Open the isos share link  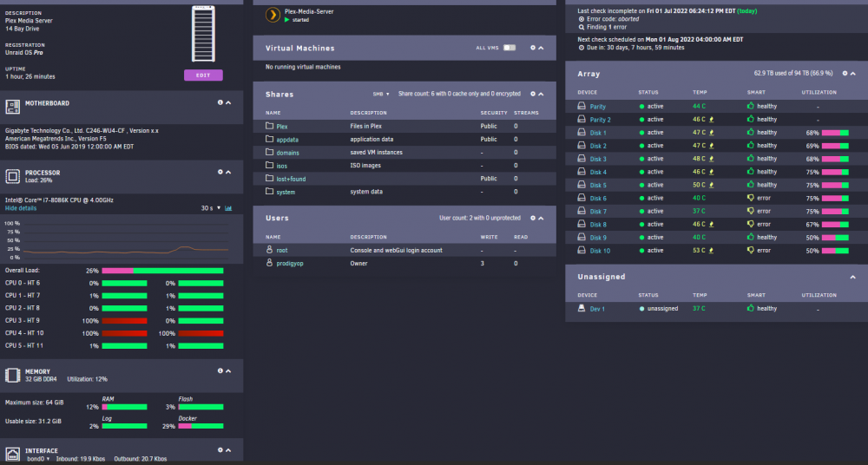tap(282, 166)
